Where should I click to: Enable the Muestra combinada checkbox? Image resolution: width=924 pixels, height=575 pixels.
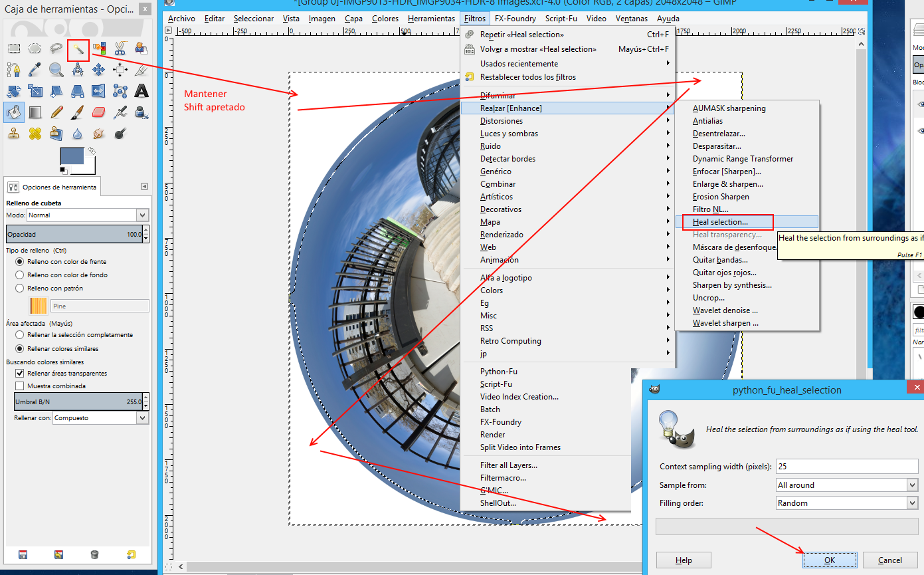pyautogui.click(x=20, y=386)
